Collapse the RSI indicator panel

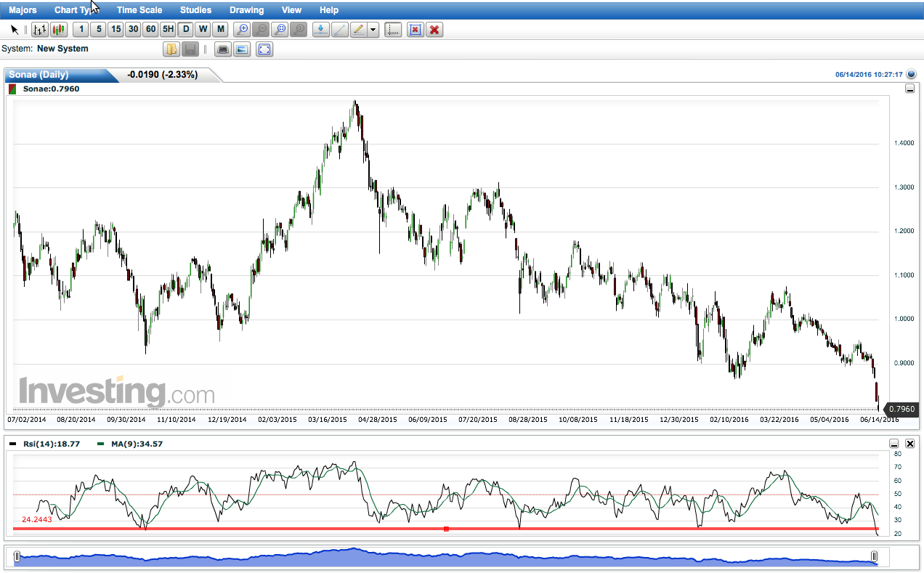click(x=894, y=443)
